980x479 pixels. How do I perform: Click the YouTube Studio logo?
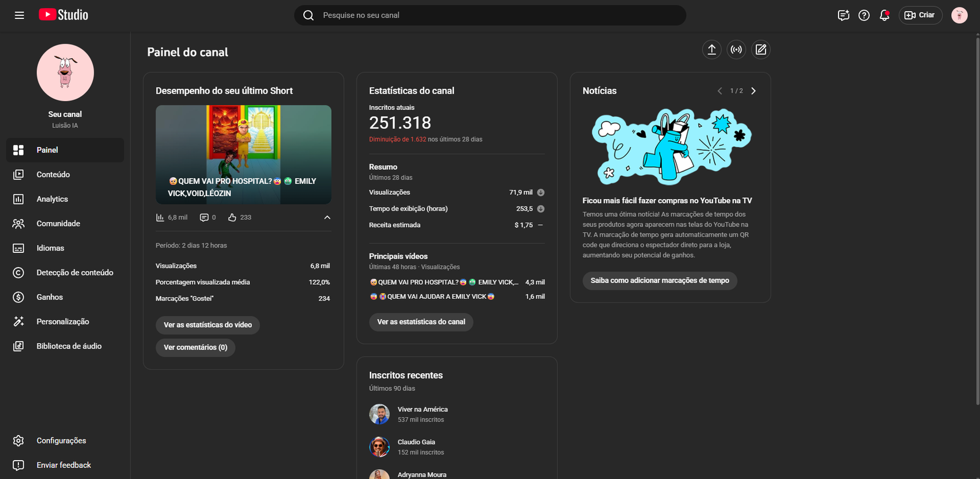pyautogui.click(x=64, y=15)
